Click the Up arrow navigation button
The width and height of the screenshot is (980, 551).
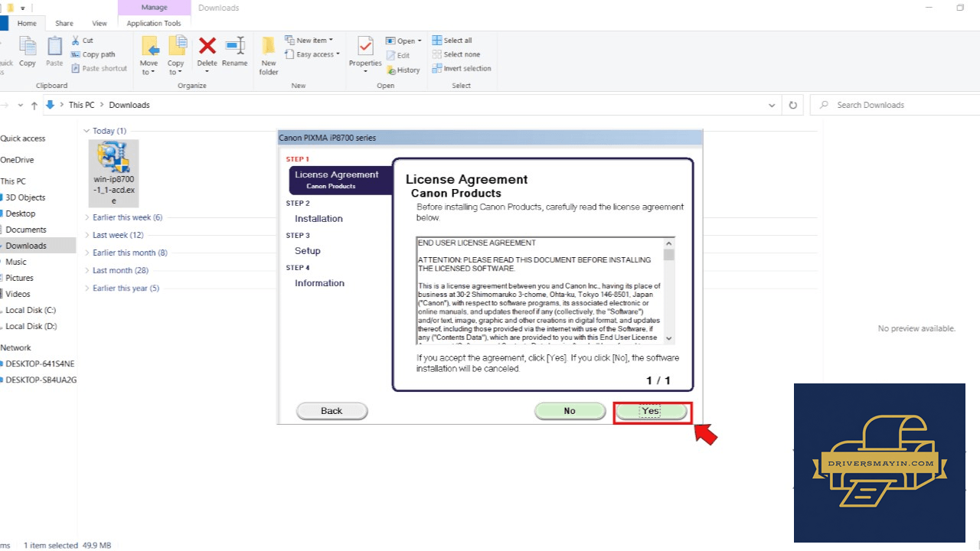pos(34,105)
